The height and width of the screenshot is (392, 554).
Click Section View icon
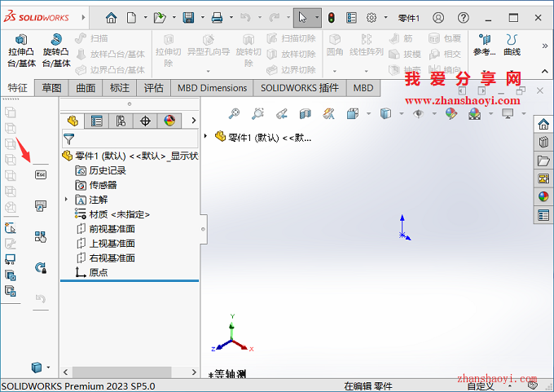306,113
